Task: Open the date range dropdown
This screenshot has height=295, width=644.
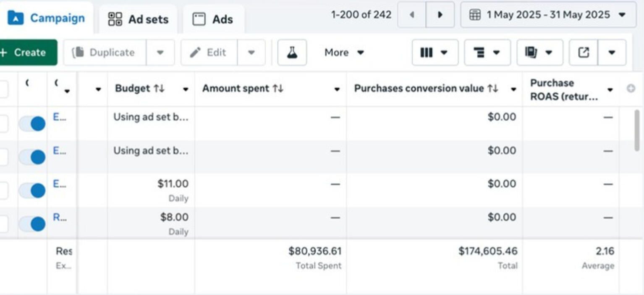Action: coord(547,15)
